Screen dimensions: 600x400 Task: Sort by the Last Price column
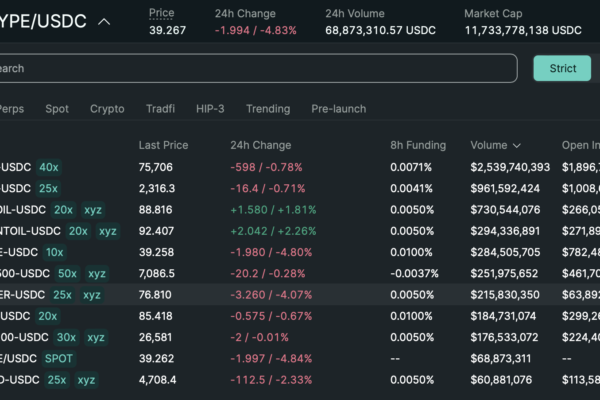pos(163,146)
